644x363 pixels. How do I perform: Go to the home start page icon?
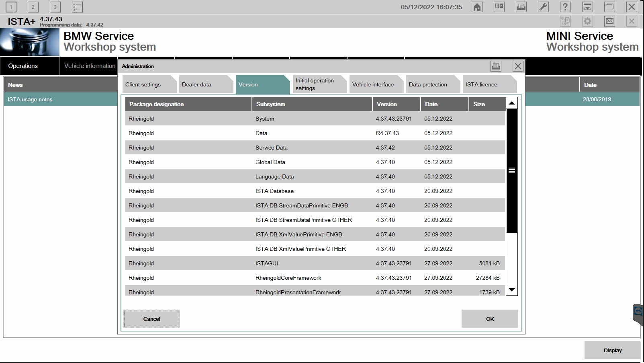[x=477, y=7]
